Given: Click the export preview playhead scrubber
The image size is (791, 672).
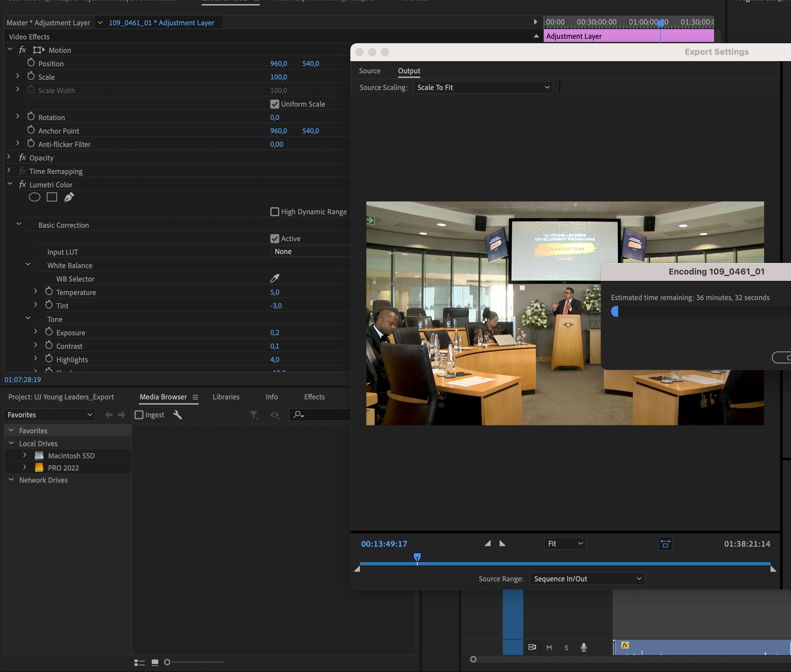Looking at the screenshot, I should pos(417,557).
